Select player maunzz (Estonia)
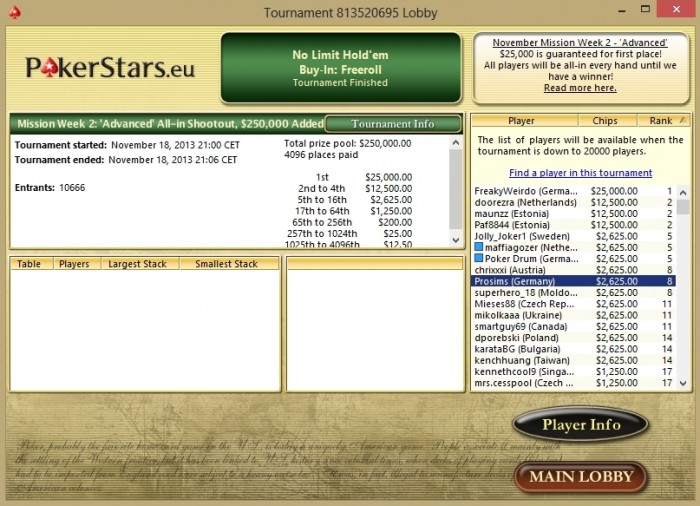This screenshot has width=700, height=506. pyautogui.click(x=573, y=213)
